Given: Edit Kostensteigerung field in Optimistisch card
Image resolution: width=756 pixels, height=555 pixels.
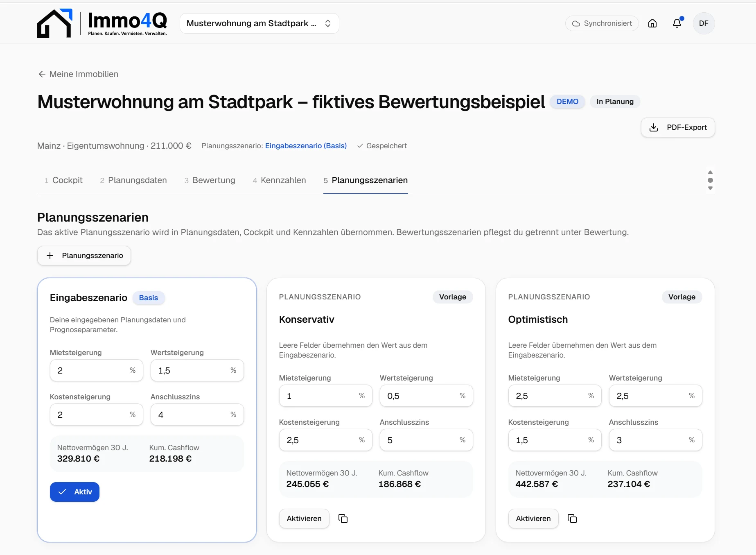Looking at the screenshot, I should tap(555, 440).
